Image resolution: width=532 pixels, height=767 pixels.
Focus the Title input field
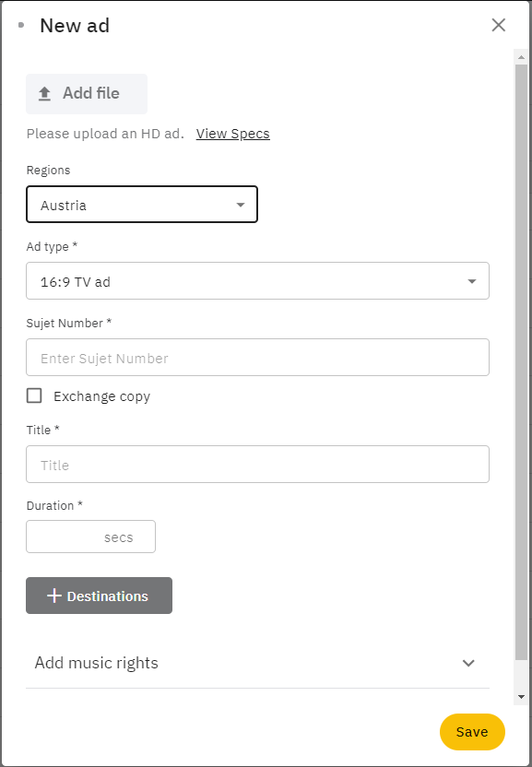(257, 465)
